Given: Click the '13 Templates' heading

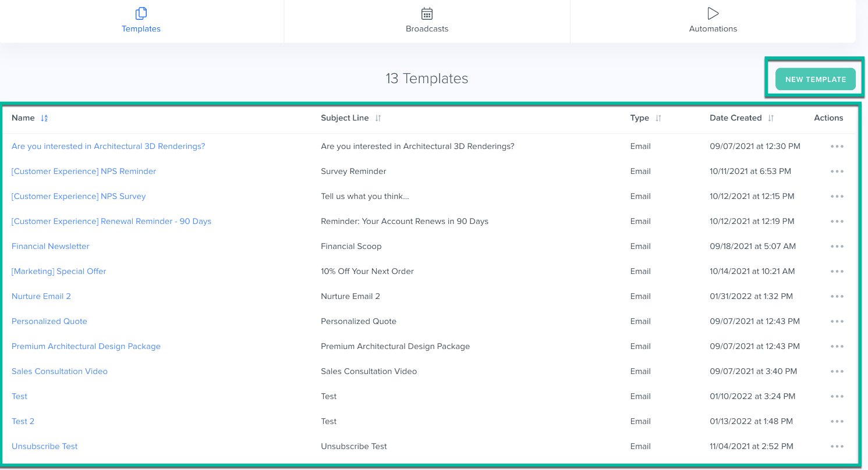Looking at the screenshot, I should pyautogui.click(x=427, y=79).
